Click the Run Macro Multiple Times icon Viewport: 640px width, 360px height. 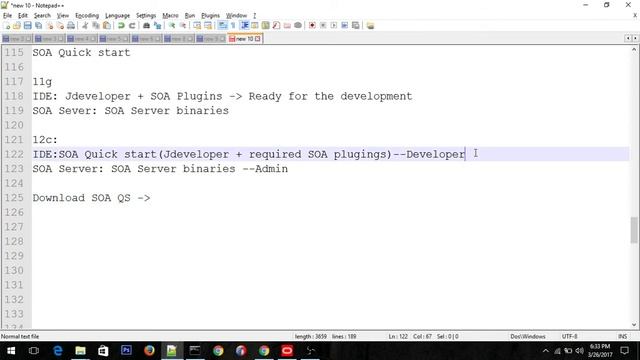[x=344, y=26]
